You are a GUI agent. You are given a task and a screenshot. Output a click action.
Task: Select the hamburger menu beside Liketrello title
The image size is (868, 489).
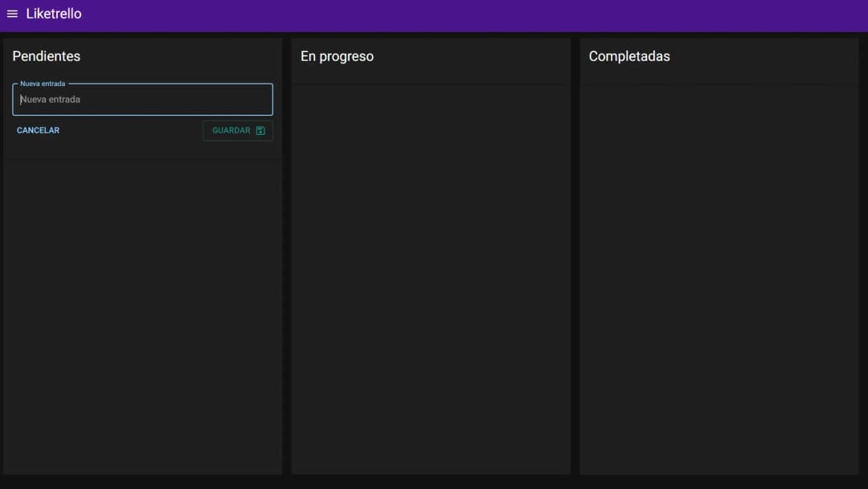(12, 13)
